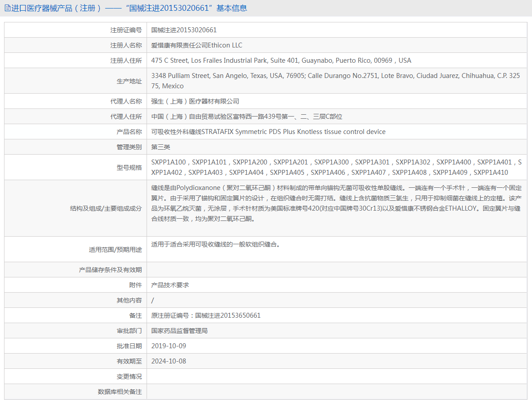Select the intended-use text 适用于适合采用可吸收缝线的一般软组织缝合

[216, 244]
